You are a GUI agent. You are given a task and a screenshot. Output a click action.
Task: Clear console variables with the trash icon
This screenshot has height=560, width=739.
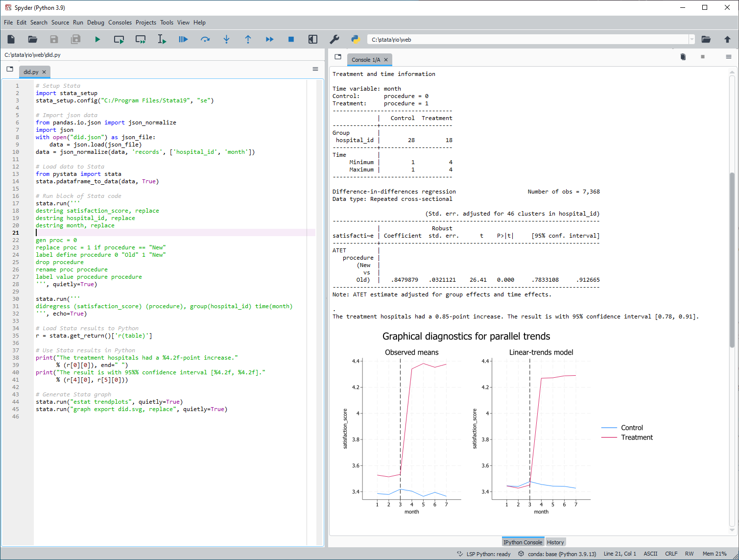(683, 57)
